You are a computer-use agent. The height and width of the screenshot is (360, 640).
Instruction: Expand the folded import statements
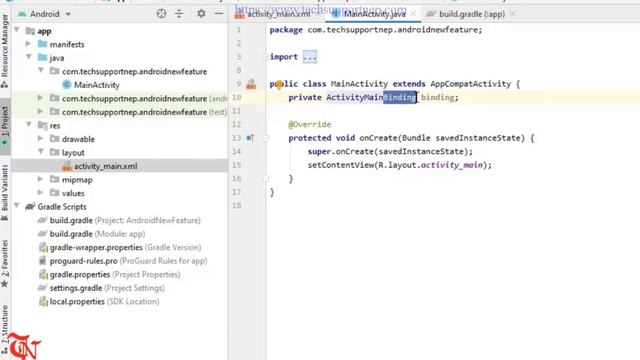(x=310, y=57)
